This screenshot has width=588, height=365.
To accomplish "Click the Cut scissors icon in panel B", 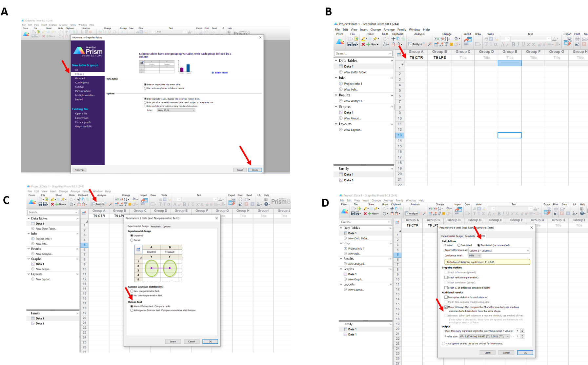I will (x=393, y=39).
